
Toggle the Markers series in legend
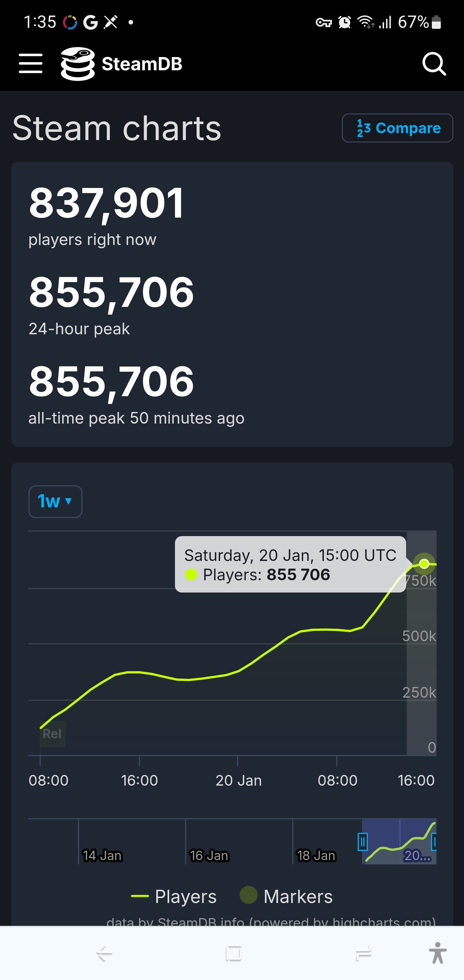[286, 897]
